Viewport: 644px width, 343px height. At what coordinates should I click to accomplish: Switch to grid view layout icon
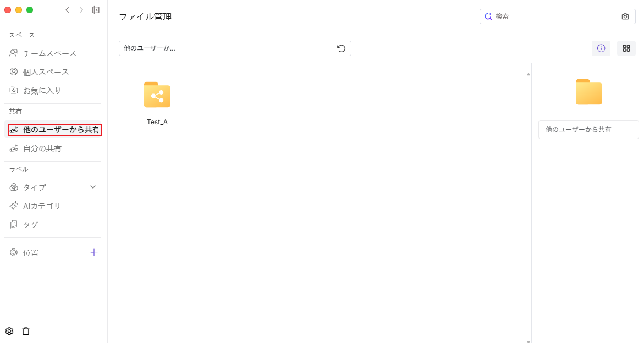(x=626, y=48)
